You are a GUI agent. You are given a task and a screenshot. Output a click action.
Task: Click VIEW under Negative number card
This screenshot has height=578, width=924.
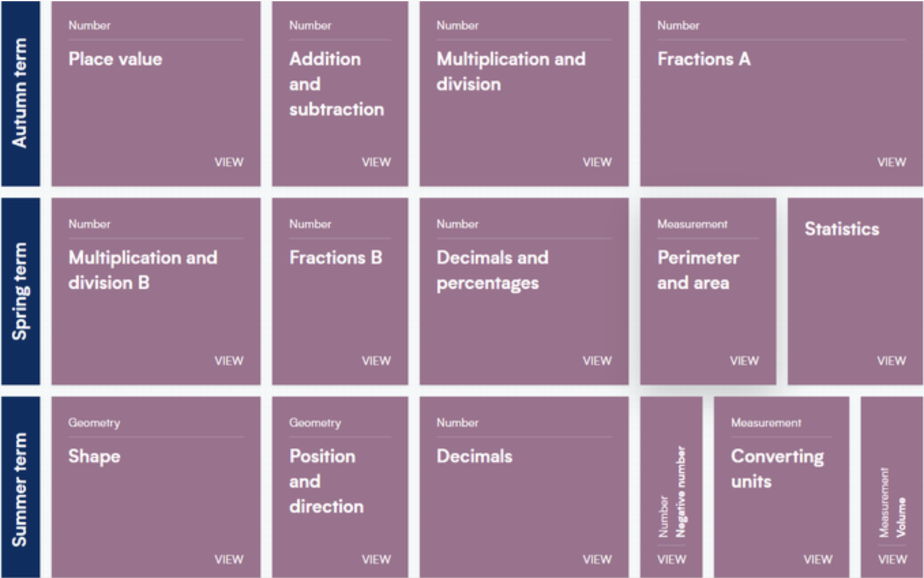tap(671, 559)
